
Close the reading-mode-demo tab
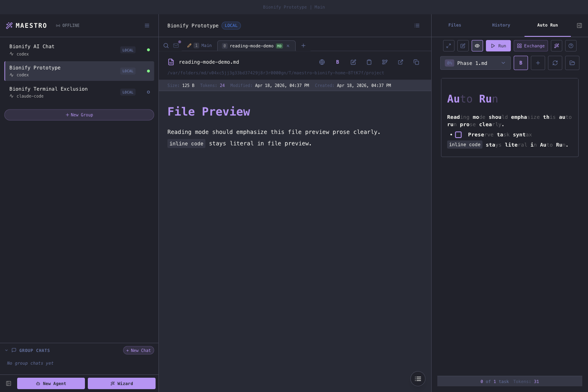(x=288, y=46)
